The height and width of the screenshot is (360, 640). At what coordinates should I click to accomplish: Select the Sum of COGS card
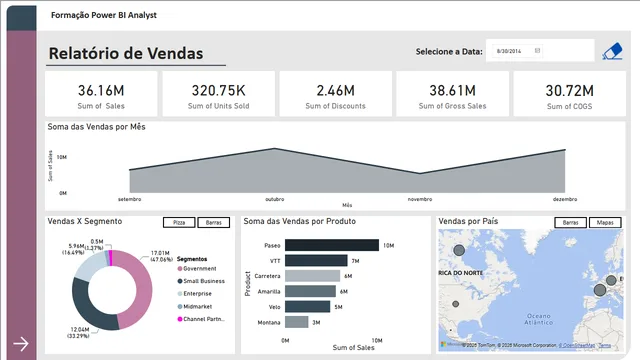click(569, 94)
